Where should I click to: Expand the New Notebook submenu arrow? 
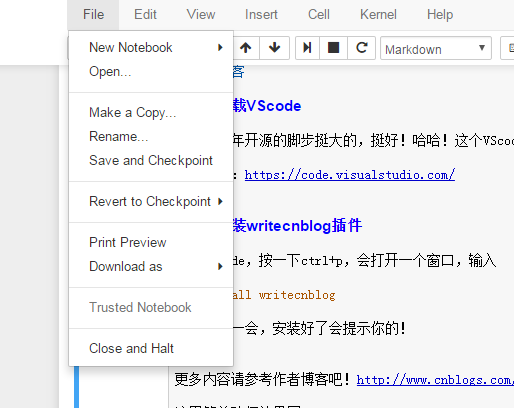pos(220,47)
